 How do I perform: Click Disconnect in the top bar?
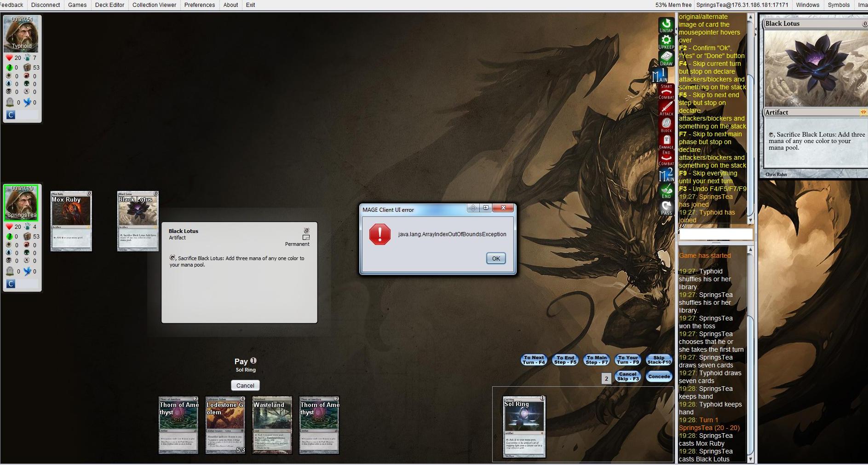pyautogui.click(x=46, y=5)
